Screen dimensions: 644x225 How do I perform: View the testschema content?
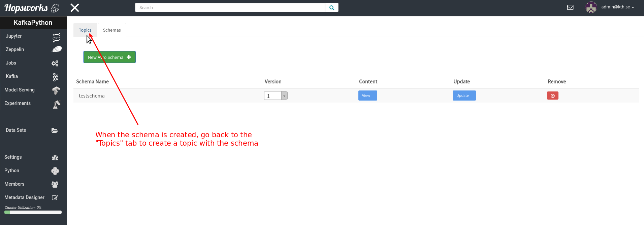[x=367, y=96]
